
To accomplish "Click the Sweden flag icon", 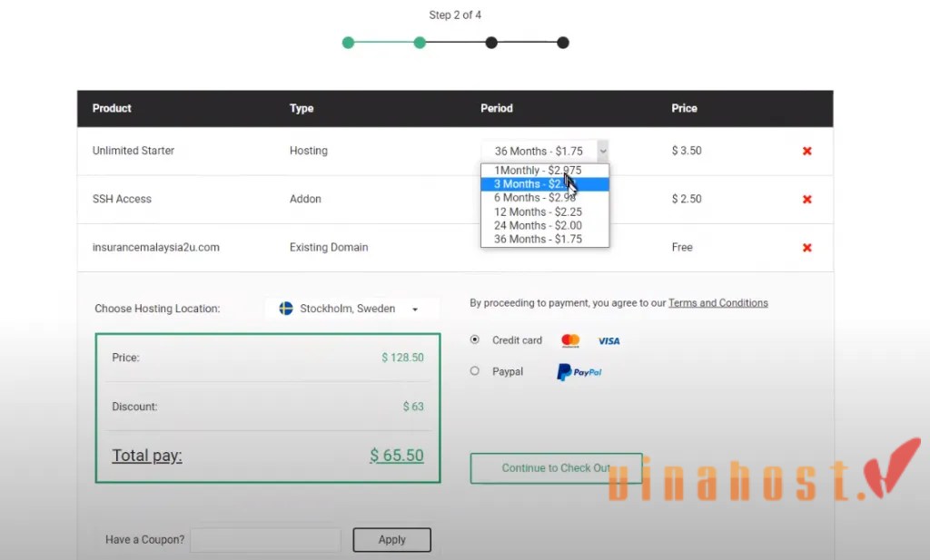I will [286, 309].
